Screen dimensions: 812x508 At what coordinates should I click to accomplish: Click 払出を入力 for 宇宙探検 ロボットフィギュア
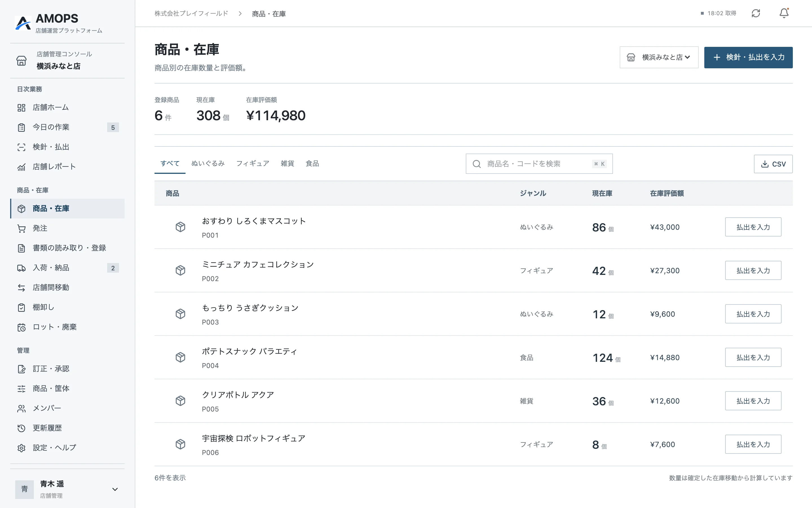click(753, 444)
